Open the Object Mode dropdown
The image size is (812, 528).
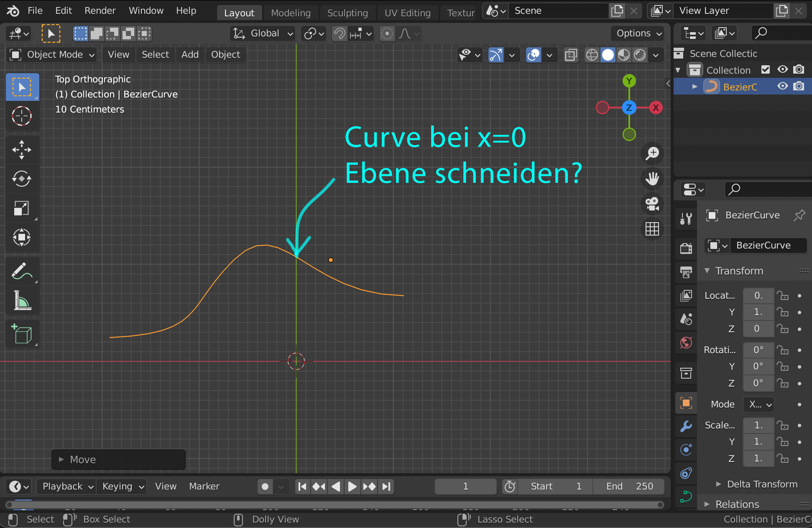click(52, 55)
